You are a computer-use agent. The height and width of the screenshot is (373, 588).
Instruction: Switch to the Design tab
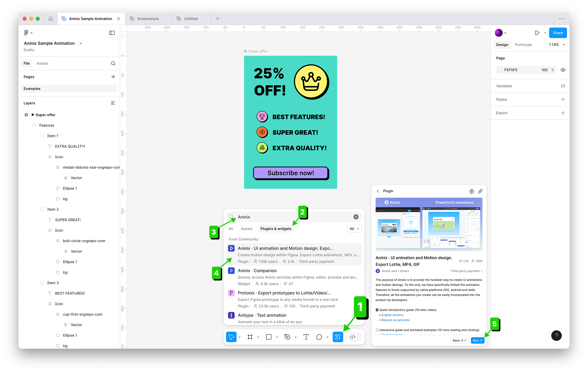tap(502, 45)
